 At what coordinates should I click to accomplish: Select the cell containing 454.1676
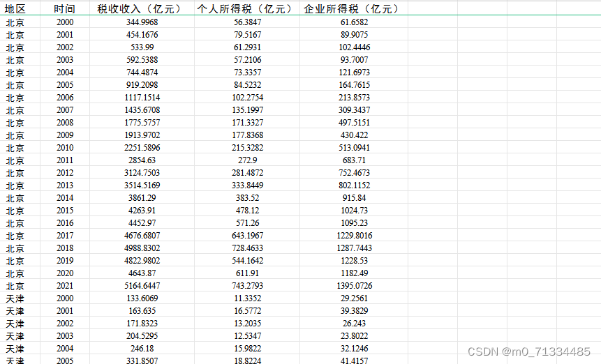142,35
